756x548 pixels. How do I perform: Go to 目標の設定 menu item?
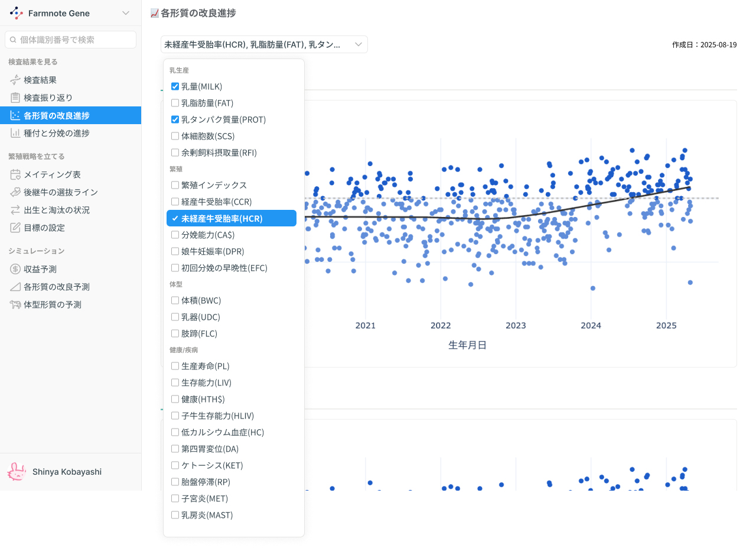point(44,228)
